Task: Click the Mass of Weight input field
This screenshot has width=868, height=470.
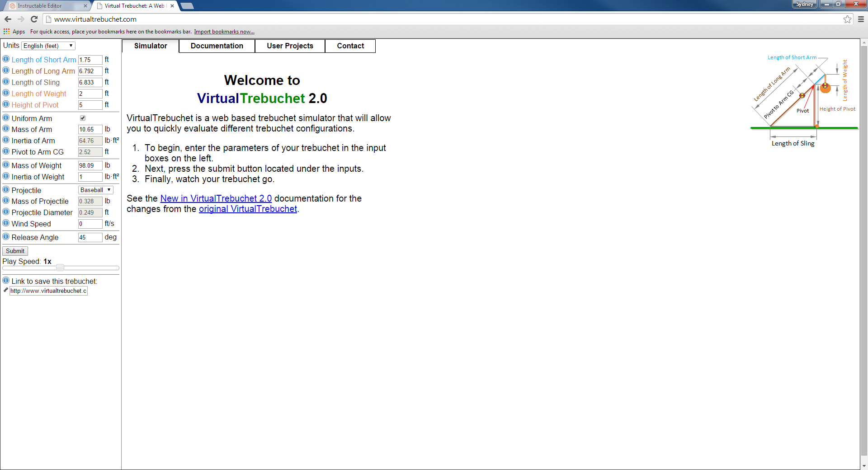Action: [90, 165]
